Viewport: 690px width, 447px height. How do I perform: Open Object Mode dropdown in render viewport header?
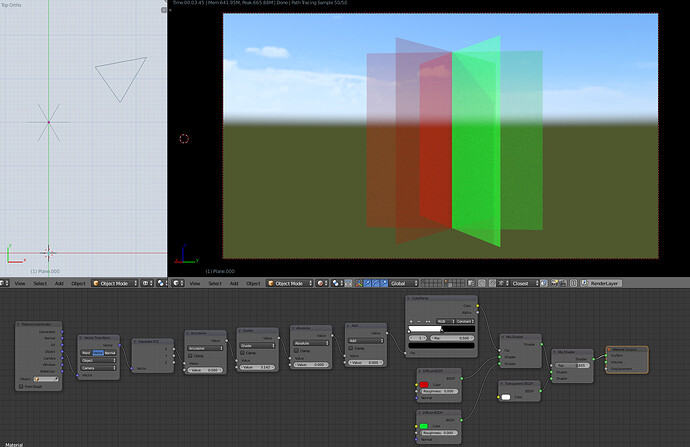click(290, 283)
